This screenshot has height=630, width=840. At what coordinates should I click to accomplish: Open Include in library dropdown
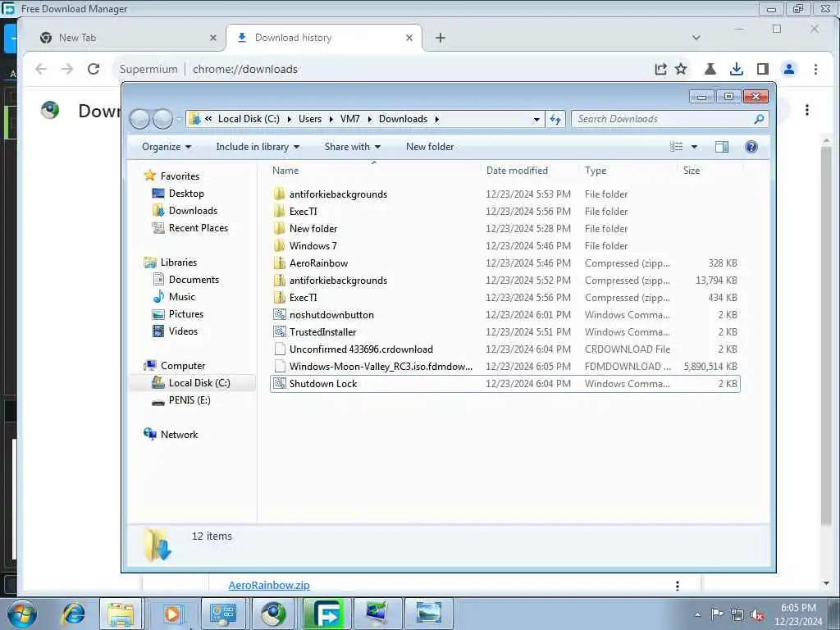[x=258, y=147]
